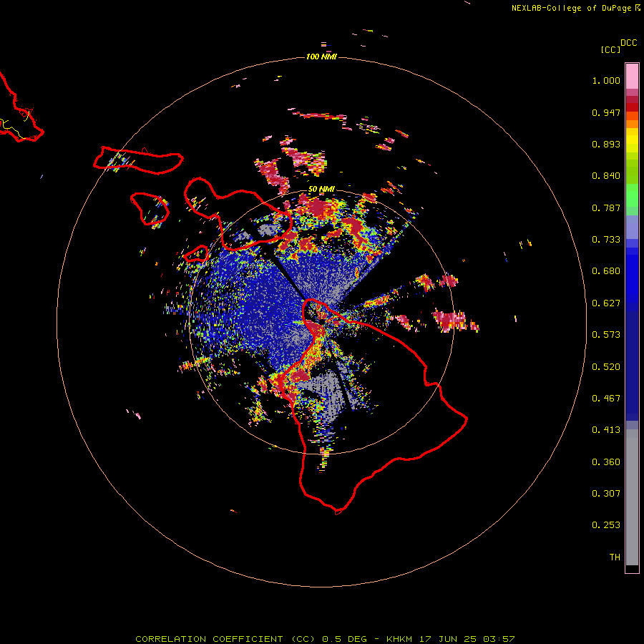This screenshot has height=644, width=644.
Task: Click the 100 NMI range ring label
Action: click(x=321, y=57)
